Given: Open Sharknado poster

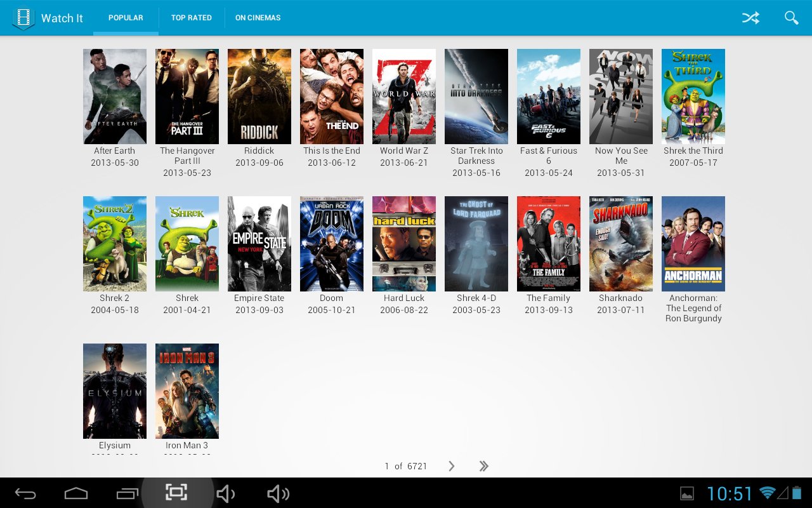Looking at the screenshot, I should pyautogui.click(x=621, y=244).
